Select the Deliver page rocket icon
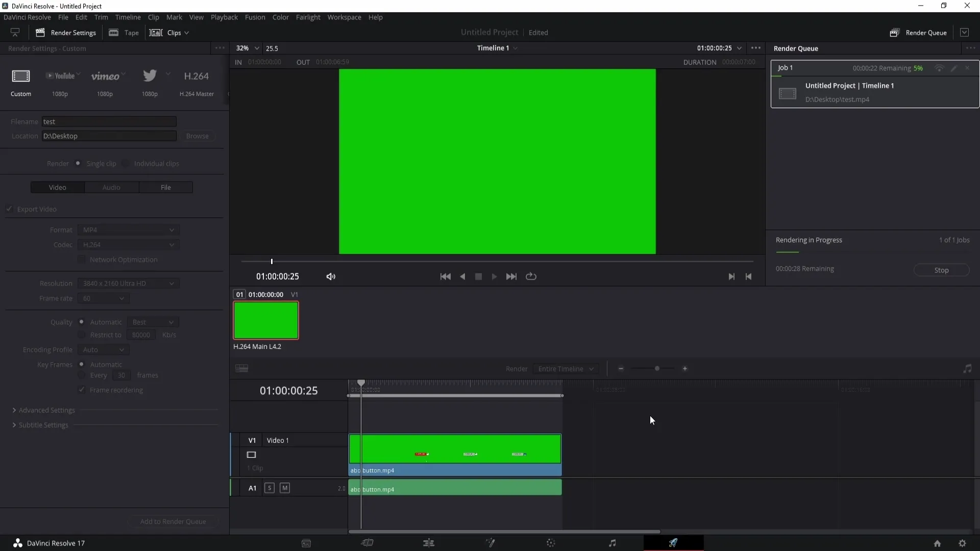Image resolution: width=980 pixels, height=551 pixels. pos(673,543)
